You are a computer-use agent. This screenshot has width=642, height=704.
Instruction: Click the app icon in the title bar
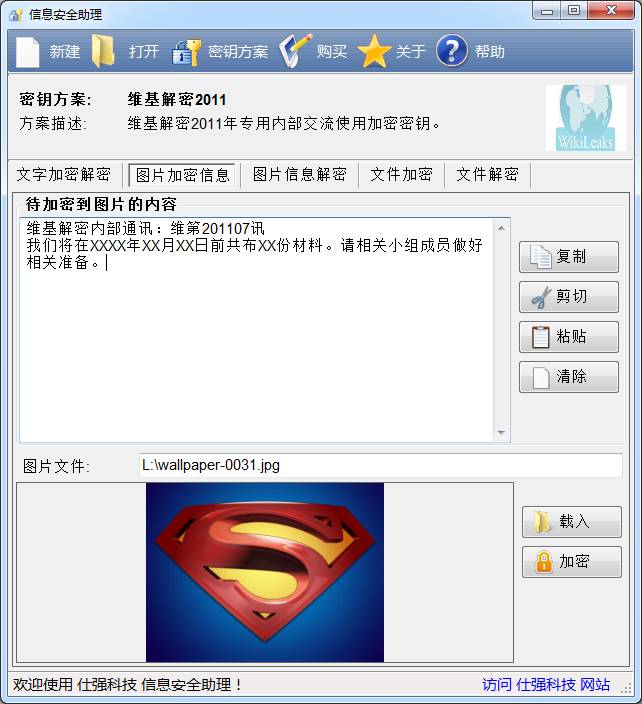click(16, 15)
